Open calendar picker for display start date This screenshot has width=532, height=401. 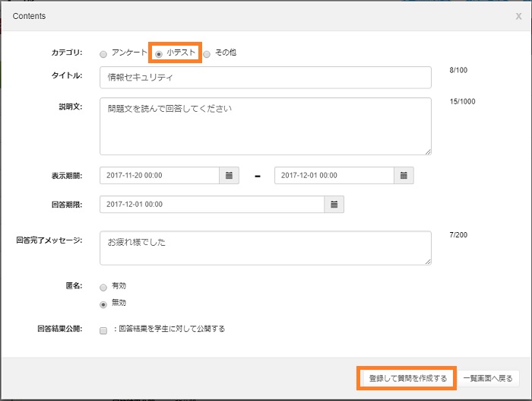coord(230,175)
